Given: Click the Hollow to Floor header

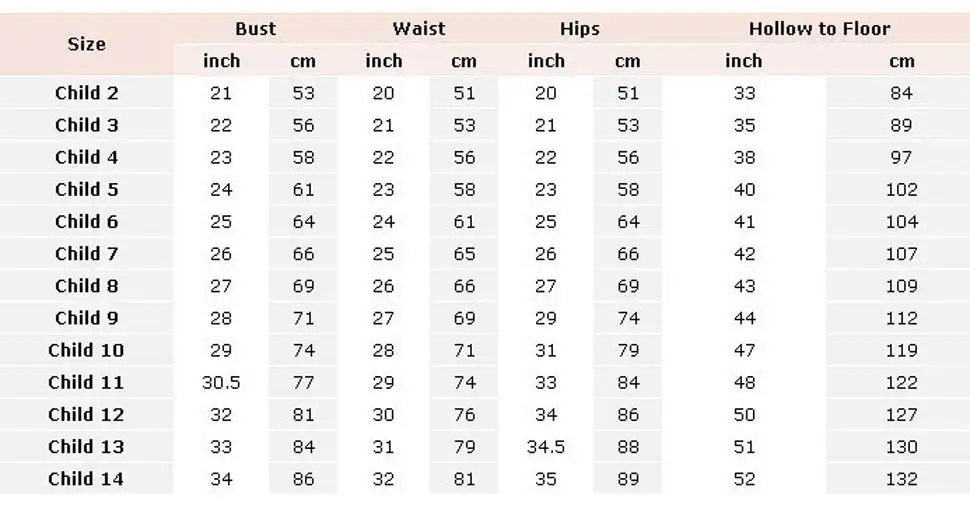Looking at the screenshot, I should click(820, 29).
